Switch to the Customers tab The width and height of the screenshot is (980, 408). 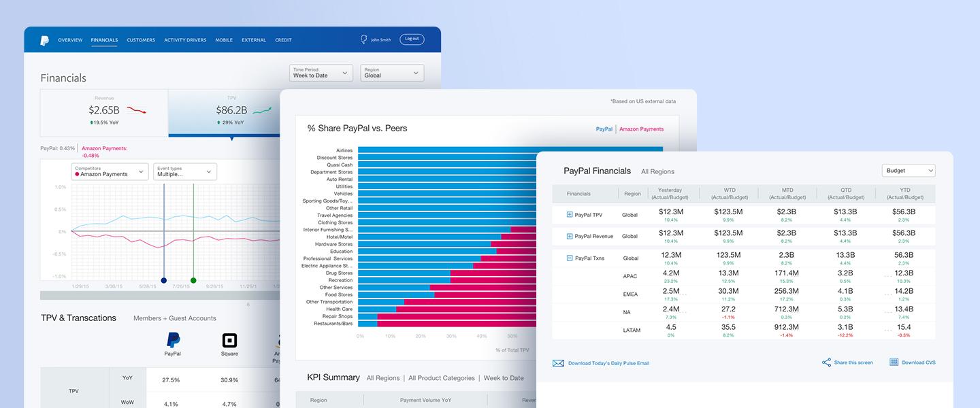tap(141, 40)
